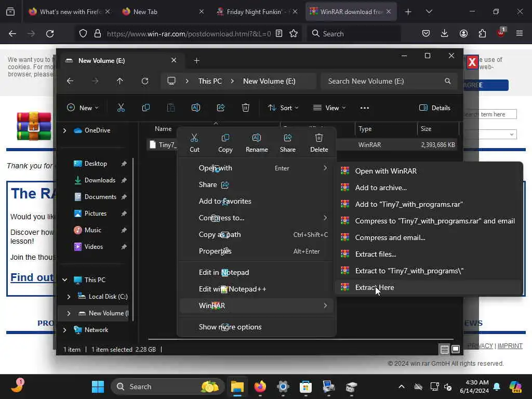Sort by the Size column header
This screenshot has height=399, width=532.
[x=437, y=129]
